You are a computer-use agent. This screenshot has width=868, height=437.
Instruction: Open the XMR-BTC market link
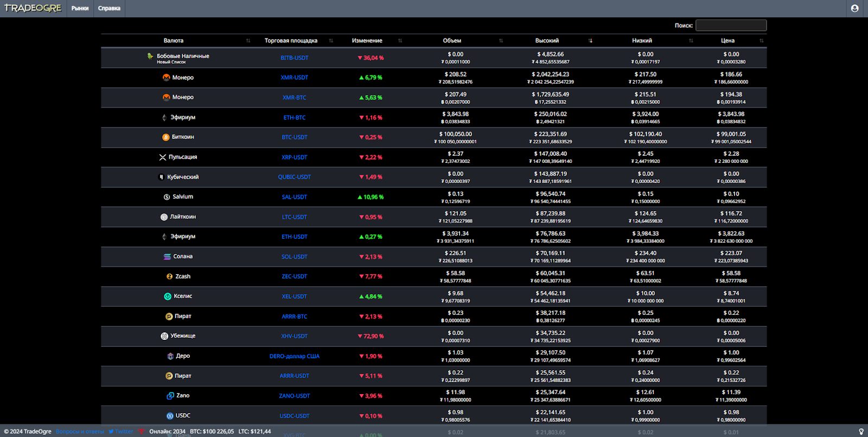point(295,98)
